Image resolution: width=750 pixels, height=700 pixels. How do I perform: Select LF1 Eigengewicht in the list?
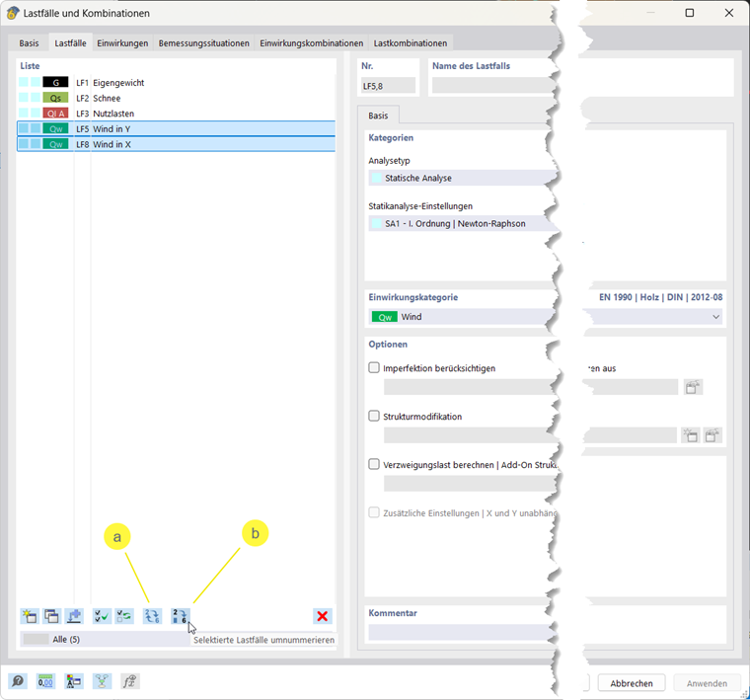pos(176,83)
